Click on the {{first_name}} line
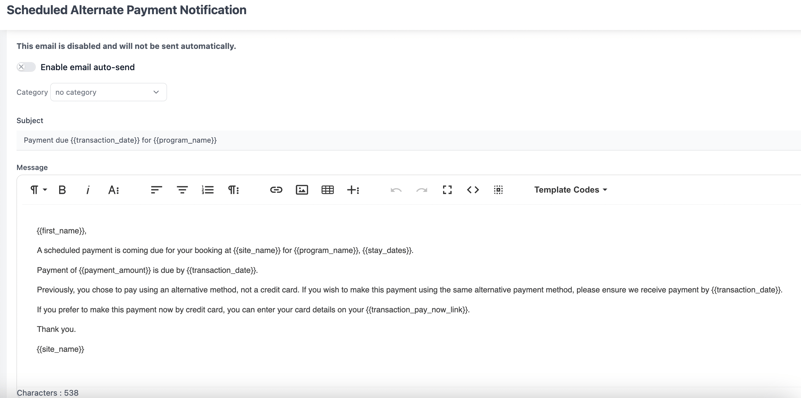Image resolution: width=801 pixels, height=398 pixels. pos(62,231)
